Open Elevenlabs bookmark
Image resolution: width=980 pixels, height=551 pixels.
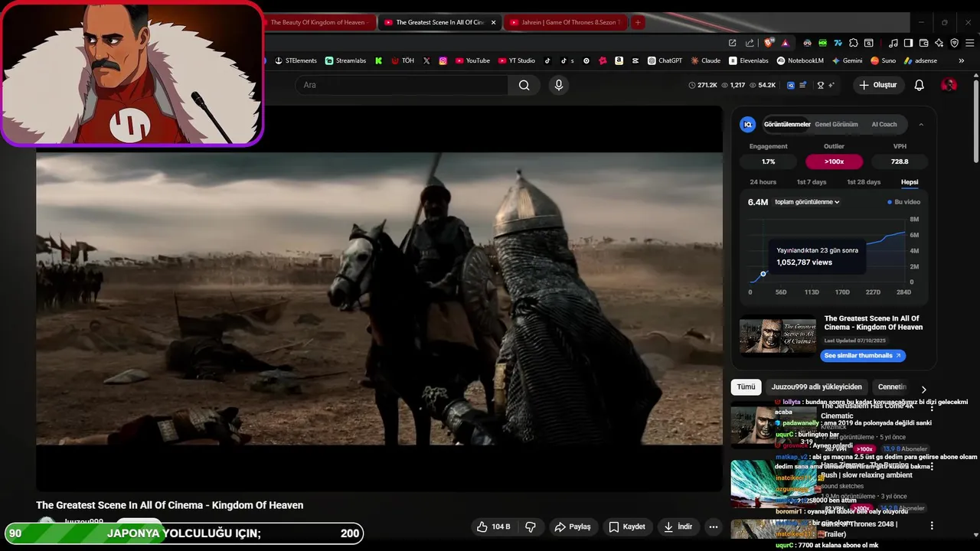[749, 60]
